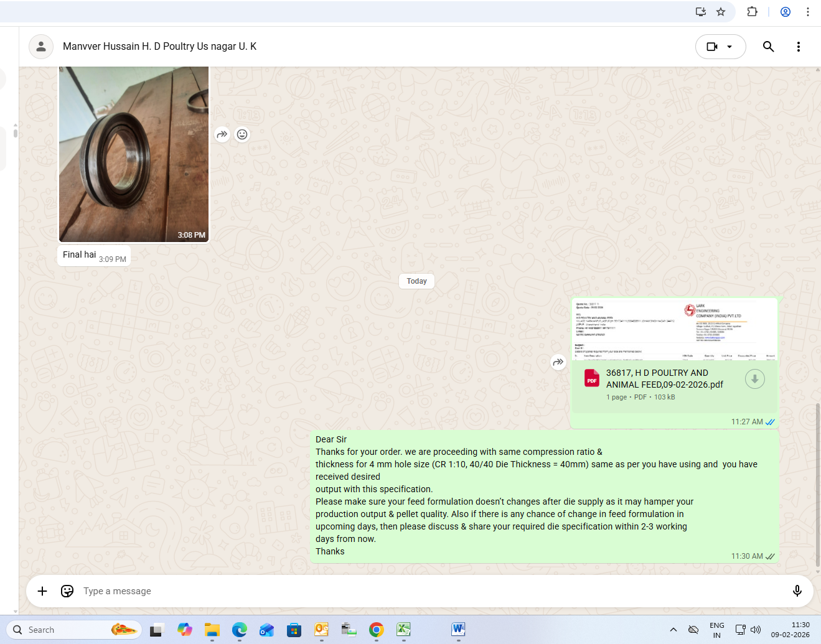Open Word from the taskbar
Viewport: 821px width, 644px height.
(x=458, y=630)
